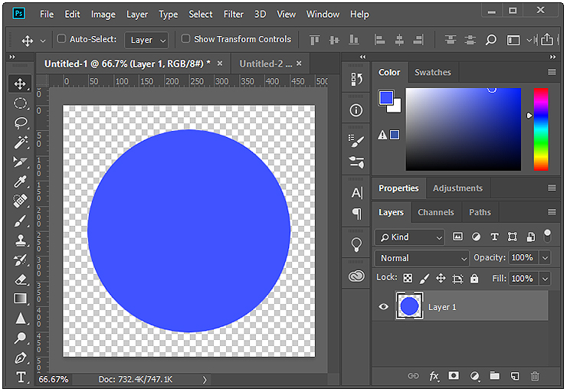567x392 pixels.
Task: Open the Info panel icon
Action: 356,110
